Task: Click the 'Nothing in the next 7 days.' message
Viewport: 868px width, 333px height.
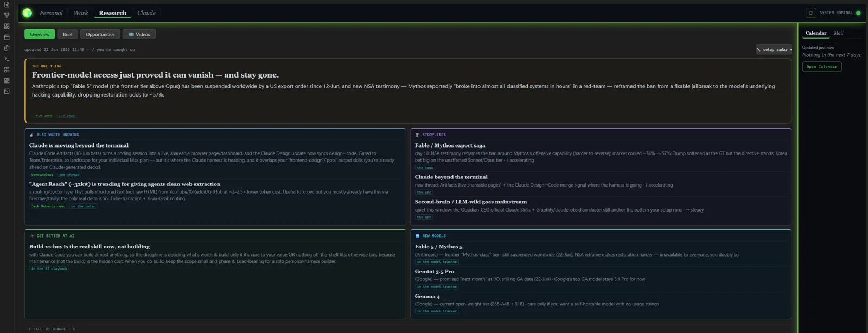Action: coord(832,55)
